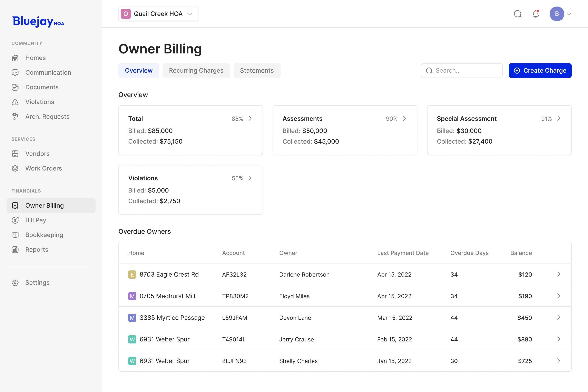Open the notifications bell icon
The image size is (588, 392).
[x=536, y=14]
